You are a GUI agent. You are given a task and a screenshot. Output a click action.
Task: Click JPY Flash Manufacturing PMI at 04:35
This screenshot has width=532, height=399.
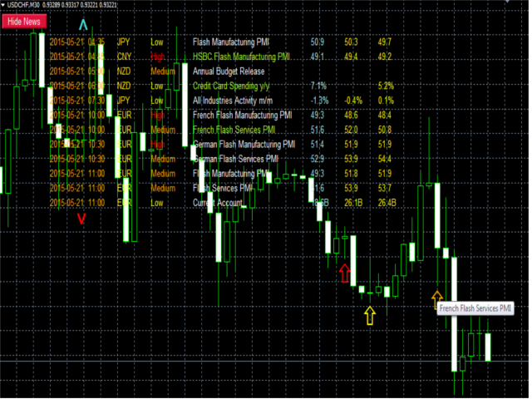[231, 42]
